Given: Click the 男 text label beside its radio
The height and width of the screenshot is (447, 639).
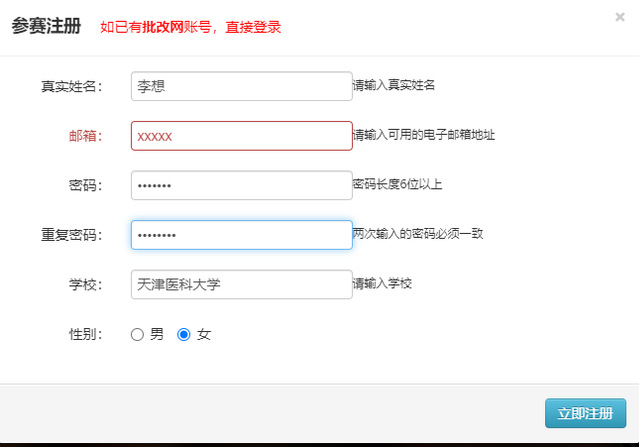Looking at the screenshot, I should (x=157, y=335).
